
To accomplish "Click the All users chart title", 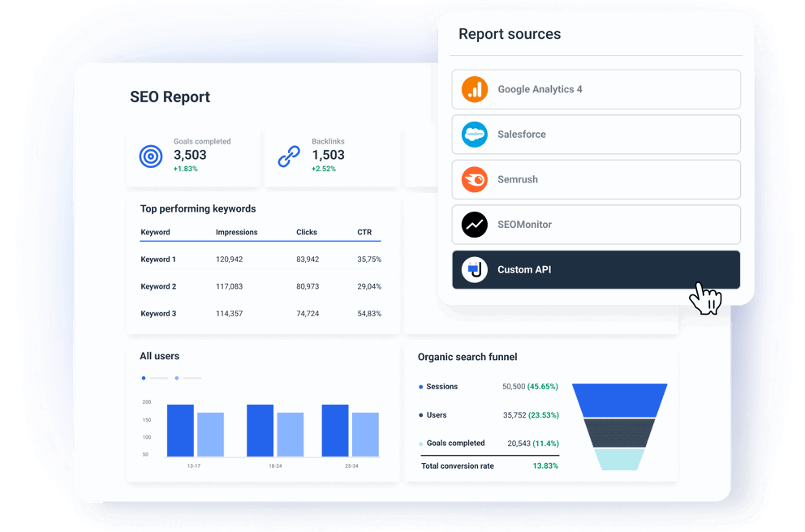I will point(160,356).
